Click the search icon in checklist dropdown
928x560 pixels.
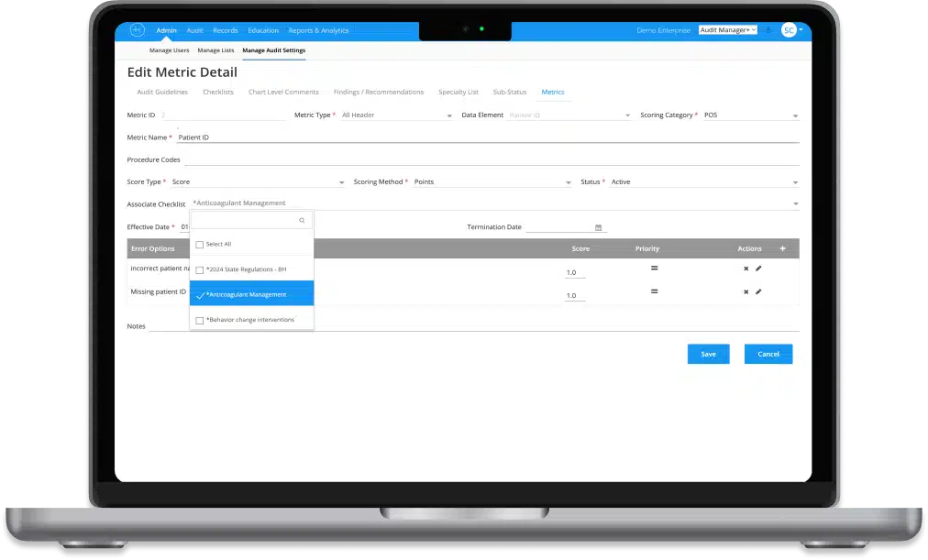click(302, 220)
